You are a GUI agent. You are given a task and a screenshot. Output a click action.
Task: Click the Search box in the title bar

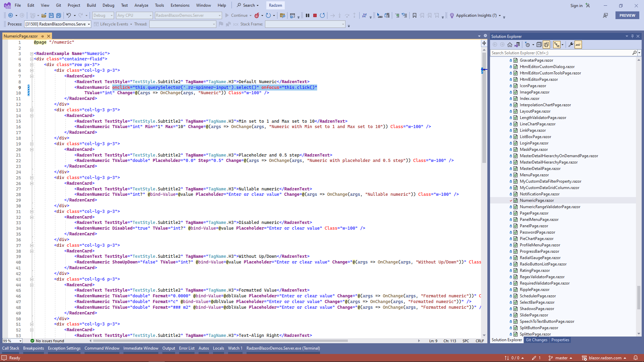(x=248, y=5)
